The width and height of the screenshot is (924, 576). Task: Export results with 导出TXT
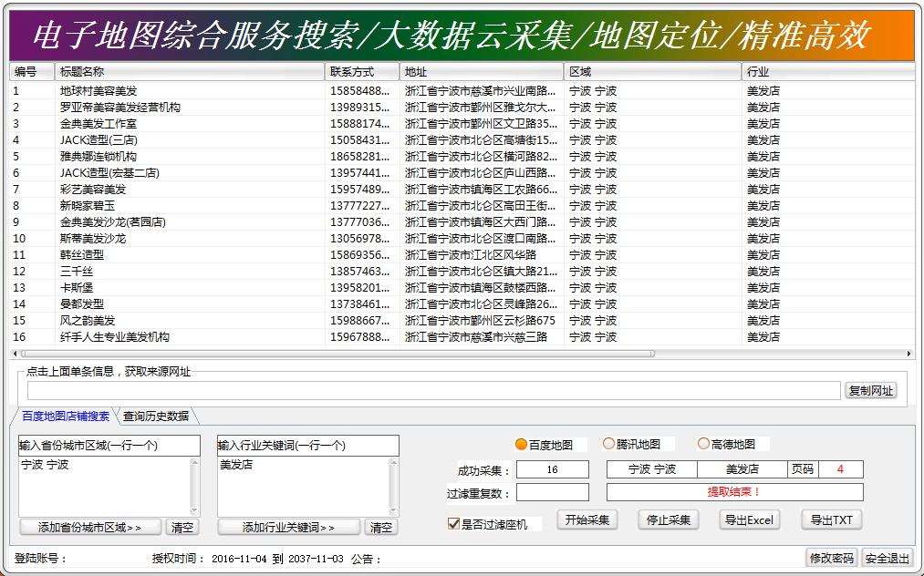point(831,519)
